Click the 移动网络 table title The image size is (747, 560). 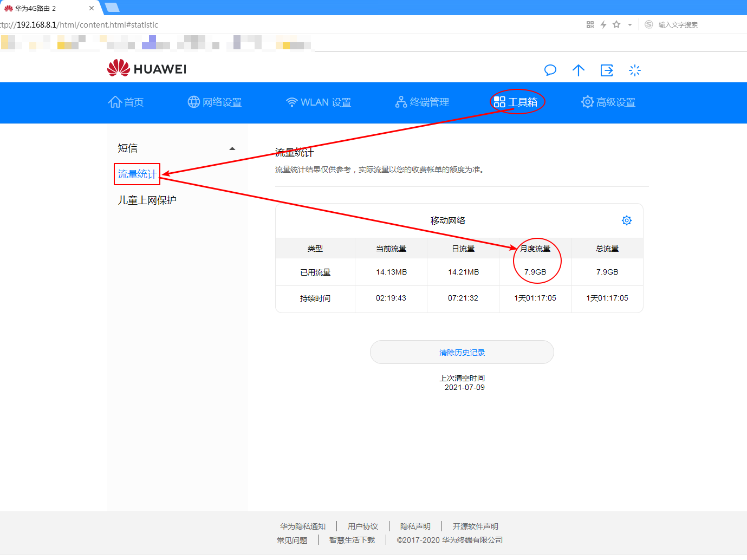(448, 220)
